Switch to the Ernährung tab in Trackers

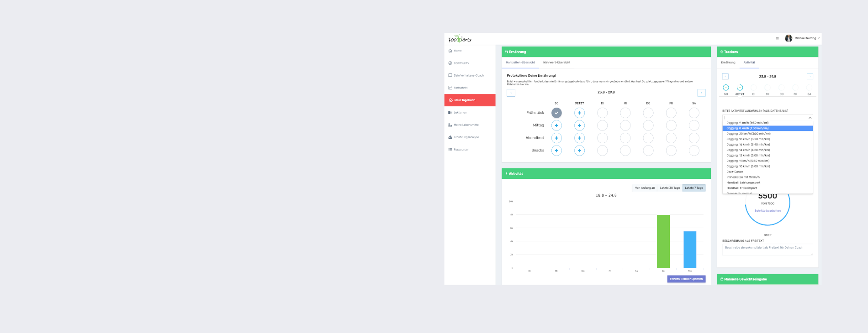click(x=728, y=62)
